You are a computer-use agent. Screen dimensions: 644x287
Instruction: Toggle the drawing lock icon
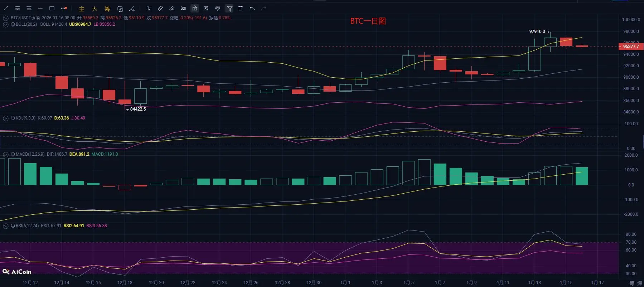point(195,8)
